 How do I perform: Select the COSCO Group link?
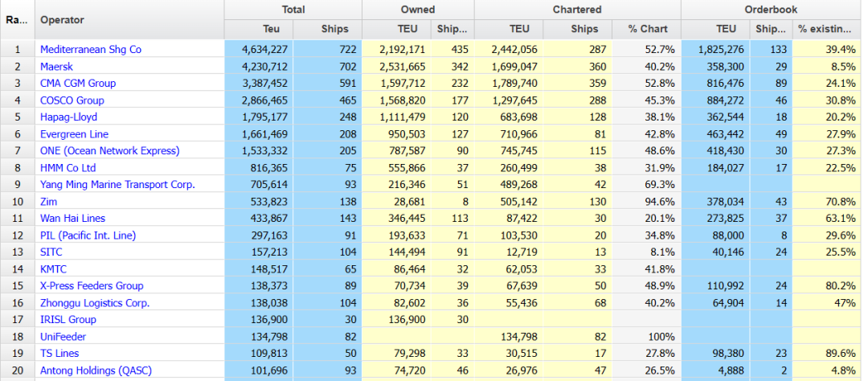pos(72,100)
